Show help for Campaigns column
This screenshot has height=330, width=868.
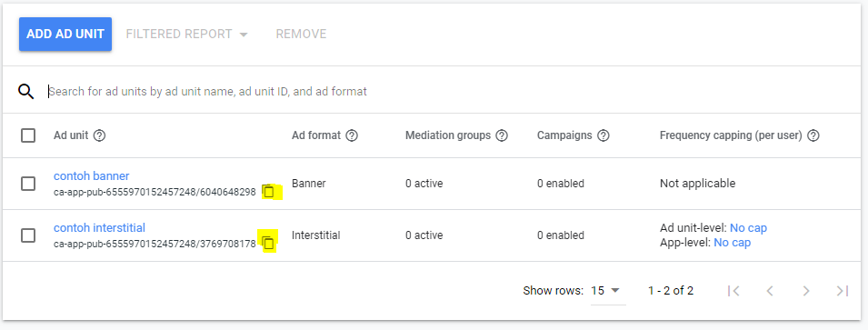(604, 135)
